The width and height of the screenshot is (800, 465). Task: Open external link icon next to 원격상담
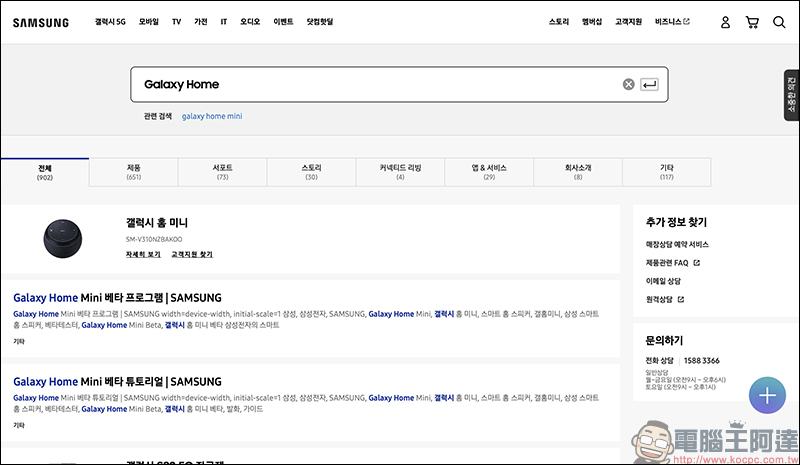point(681,300)
